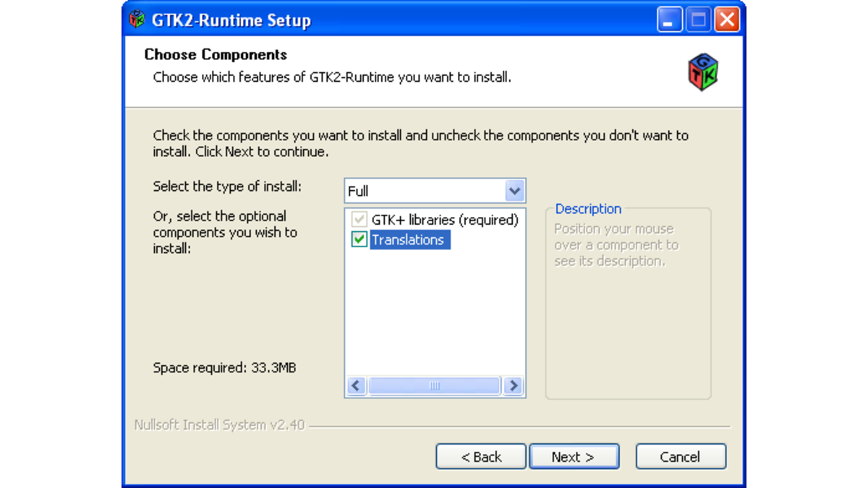Click Back to return to previous step
Screen dimensions: 868x488
click(480, 456)
